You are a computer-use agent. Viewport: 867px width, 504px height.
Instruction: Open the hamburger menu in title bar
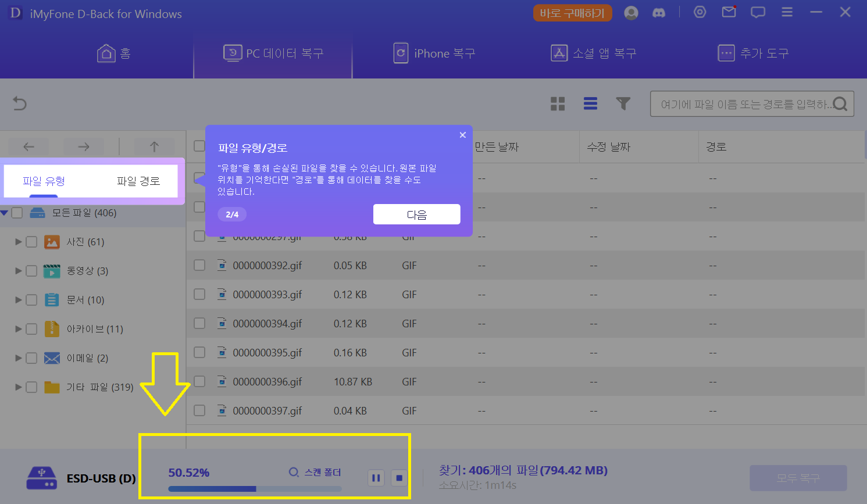tap(787, 12)
